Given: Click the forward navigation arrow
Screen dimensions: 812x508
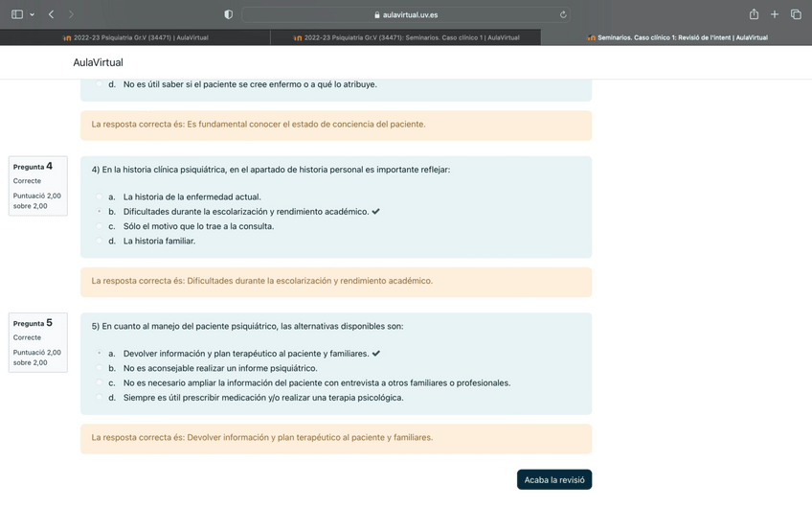Looking at the screenshot, I should (71, 14).
